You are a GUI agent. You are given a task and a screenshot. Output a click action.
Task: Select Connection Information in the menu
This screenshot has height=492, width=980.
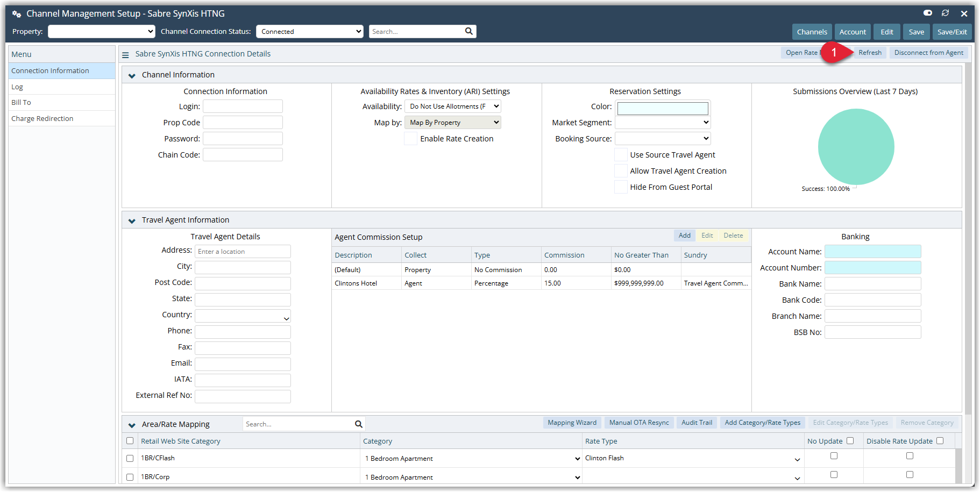62,71
